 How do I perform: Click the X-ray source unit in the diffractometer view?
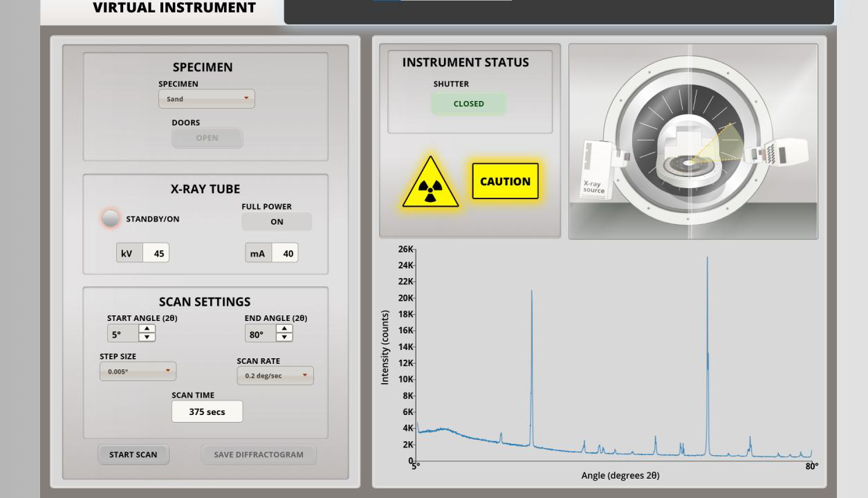(x=597, y=169)
